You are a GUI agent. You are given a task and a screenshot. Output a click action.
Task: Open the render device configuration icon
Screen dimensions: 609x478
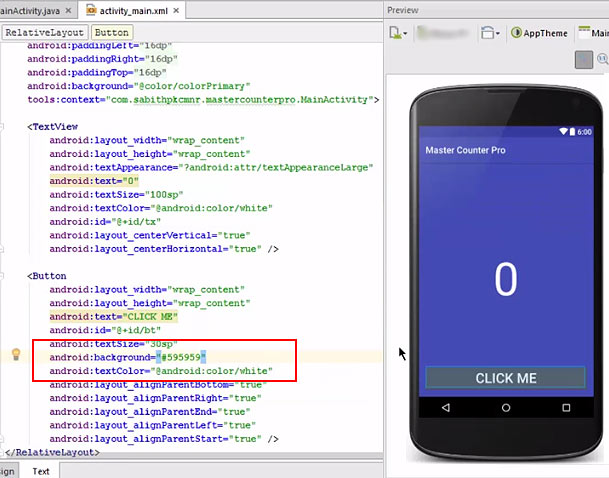tap(396, 33)
